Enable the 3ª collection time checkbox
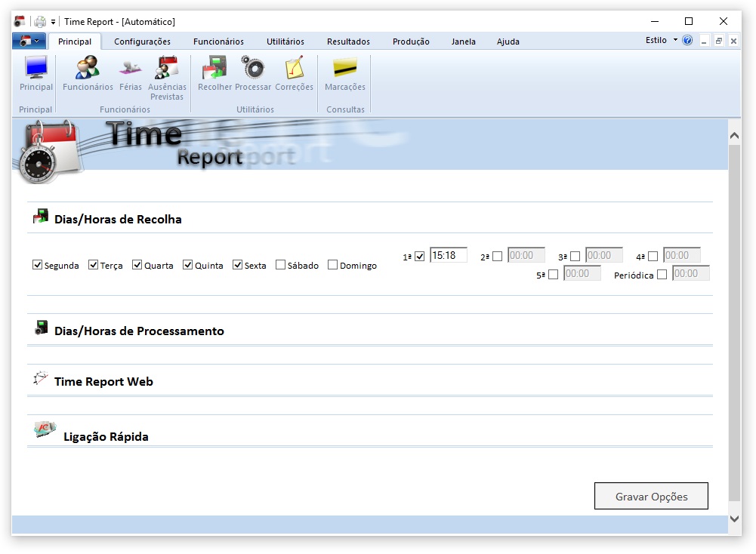Screen dimensions: 756x554 click(575, 257)
